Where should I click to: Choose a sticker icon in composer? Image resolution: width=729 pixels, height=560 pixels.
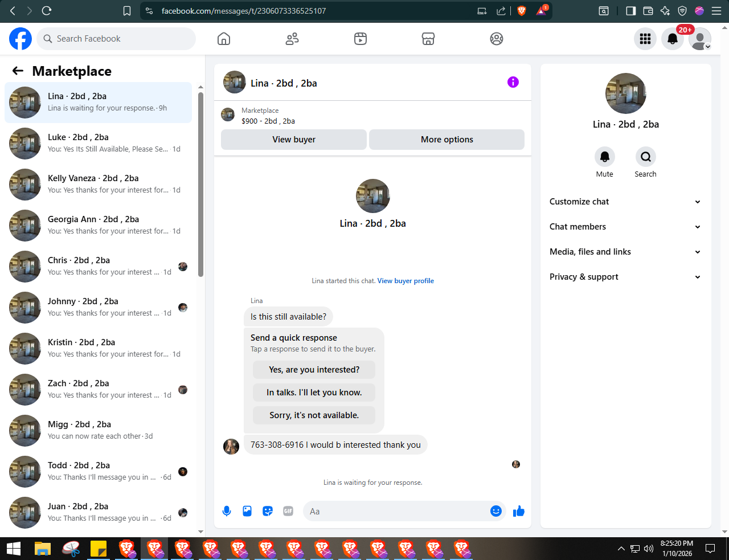coord(268,511)
